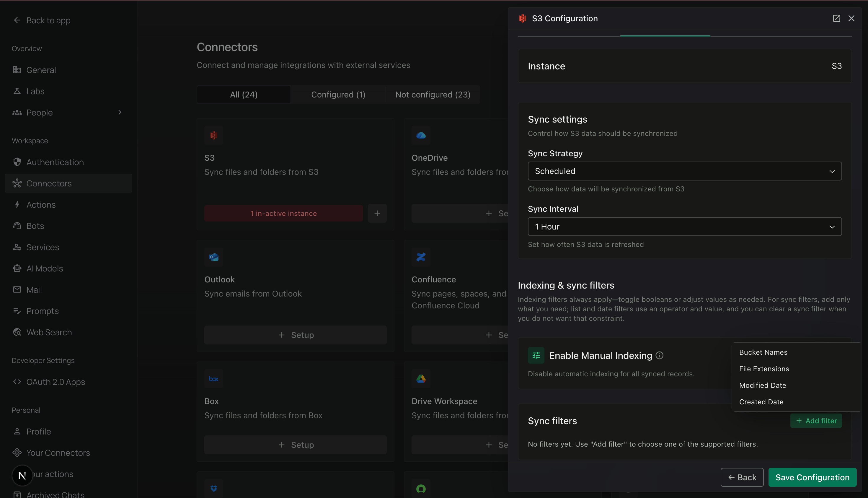Click the Bots icon in sidebar
Image resolution: width=868 pixels, height=498 pixels.
click(x=17, y=226)
